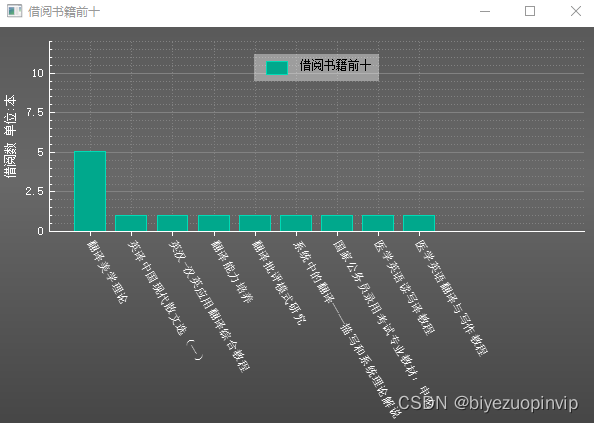Screen dimensions: 594x423
Task: Click the x-axis label 医学英语读写译教程
Action: click(404, 287)
